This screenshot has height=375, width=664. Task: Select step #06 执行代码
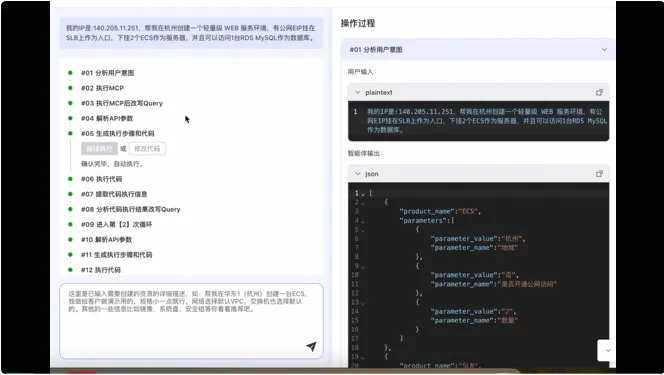[x=101, y=179]
